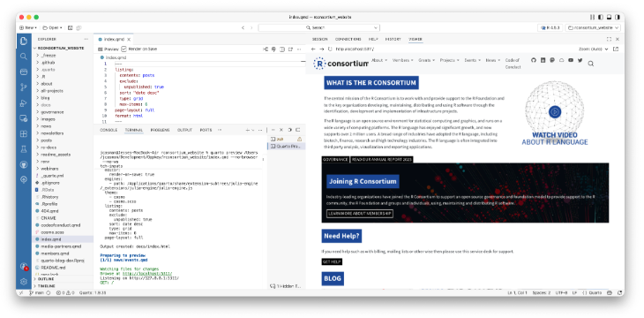Select the Quarto Preview terminal entry
Viewport: 644px width, 318px height.
click(x=286, y=146)
